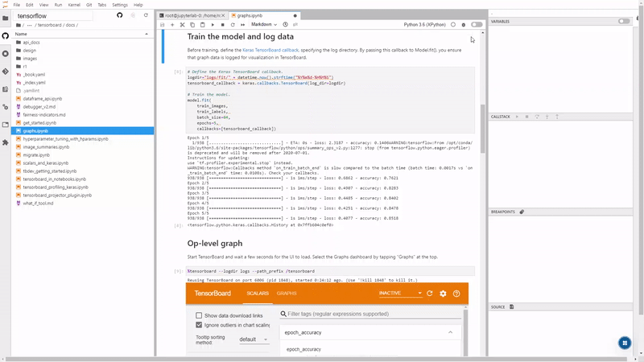Refresh the GitHub file browser
This screenshot has height=362, width=644.
point(146,15)
